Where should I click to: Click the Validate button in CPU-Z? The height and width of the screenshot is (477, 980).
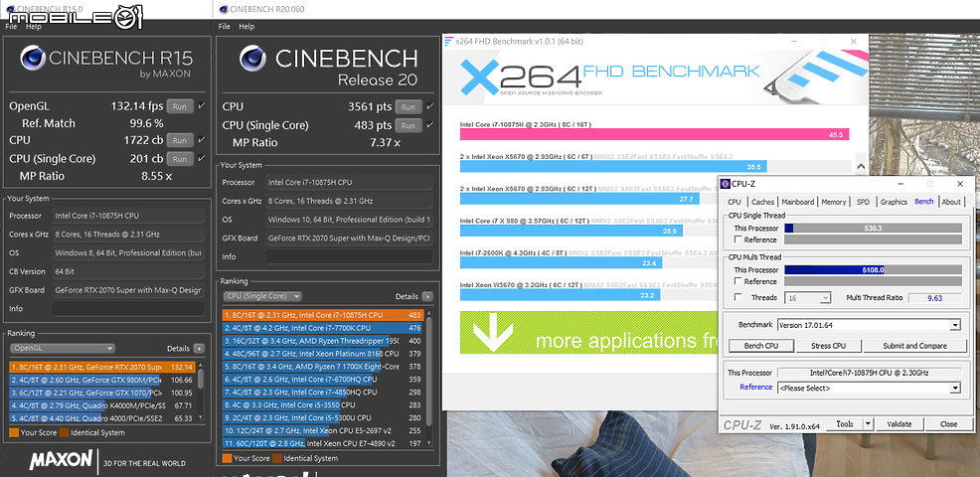(x=898, y=424)
